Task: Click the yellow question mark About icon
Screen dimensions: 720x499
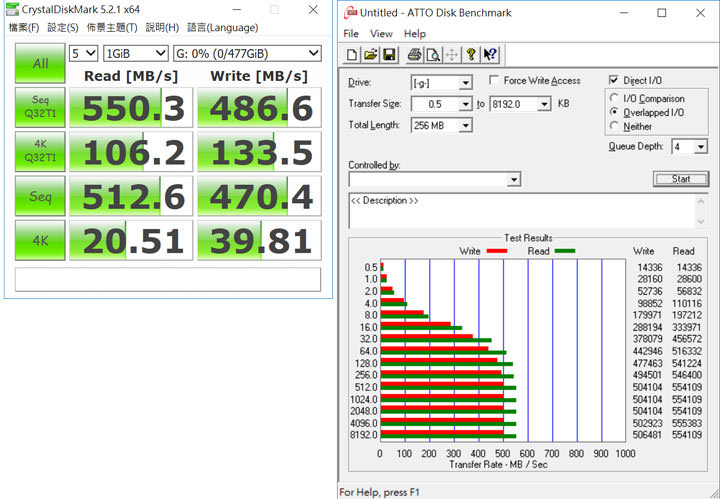Action: coord(471,55)
